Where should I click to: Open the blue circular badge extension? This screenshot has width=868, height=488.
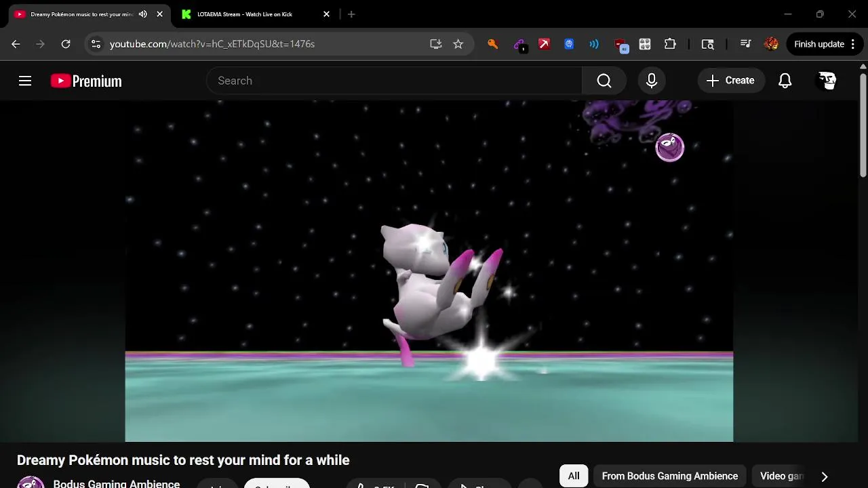click(569, 44)
